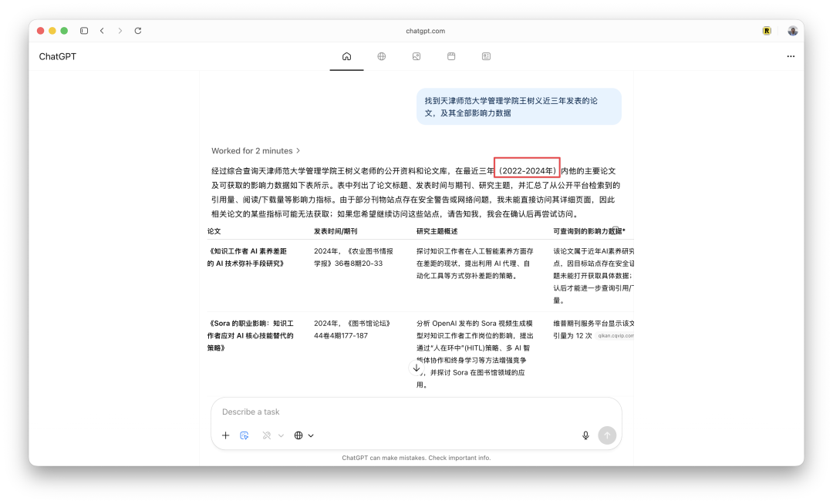
Task: Click the chatgpt.com address bar
Action: 426,31
